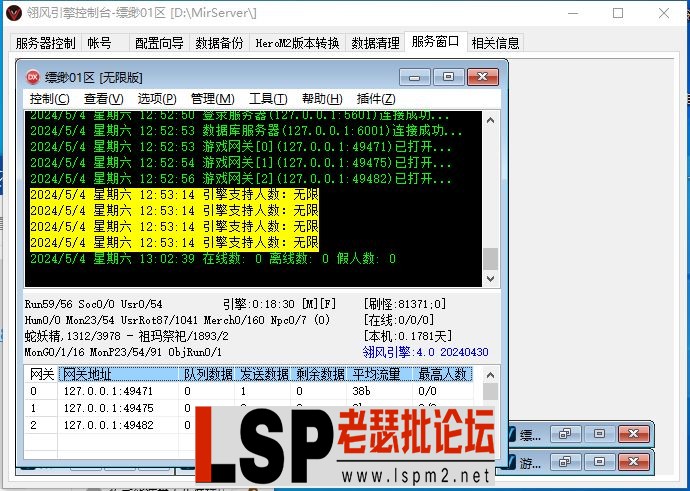Click the 网关 column header
Screen dimensions: 690x491
41,374
